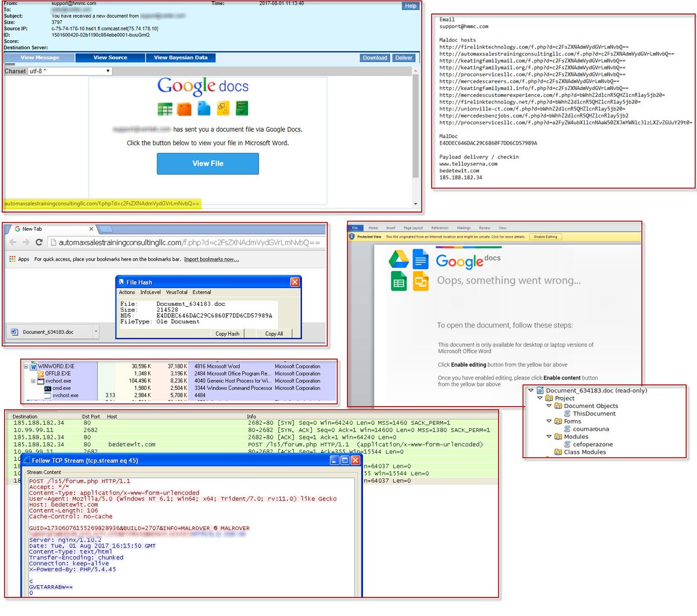Screen dimensions: 697x616
Task: Click the yellow Google Slides icon in the Word document
Action: point(421,281)
